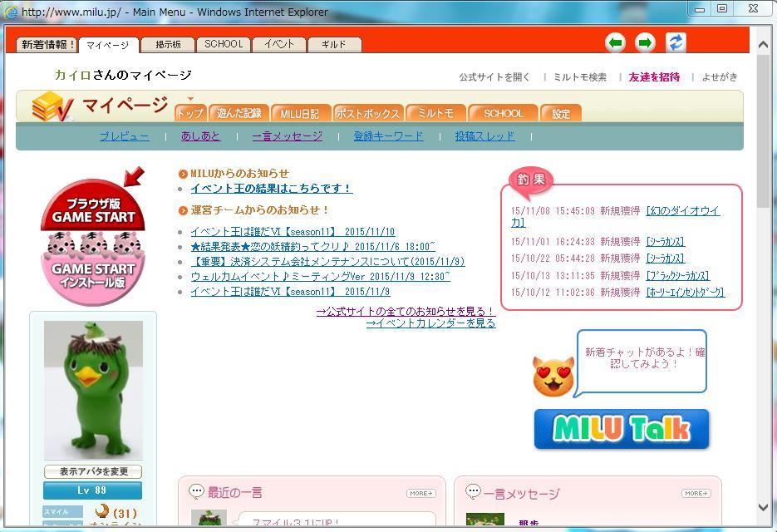Click the blue refresh icon
The image size is (777, 532).
coord(676,43)
